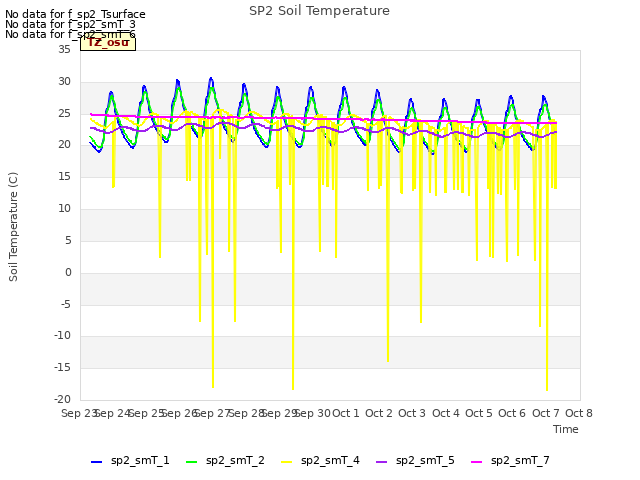Click the Oct 7 x-axis tick label
The height and width of the screenshot is (480, 640).
[x=546, y=413]
